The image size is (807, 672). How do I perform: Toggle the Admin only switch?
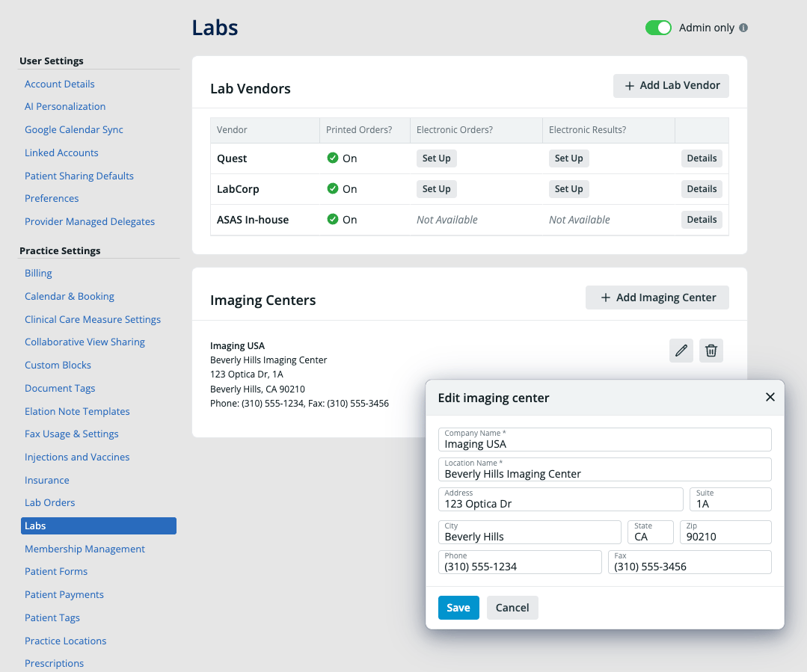click(x=658, y=28)
